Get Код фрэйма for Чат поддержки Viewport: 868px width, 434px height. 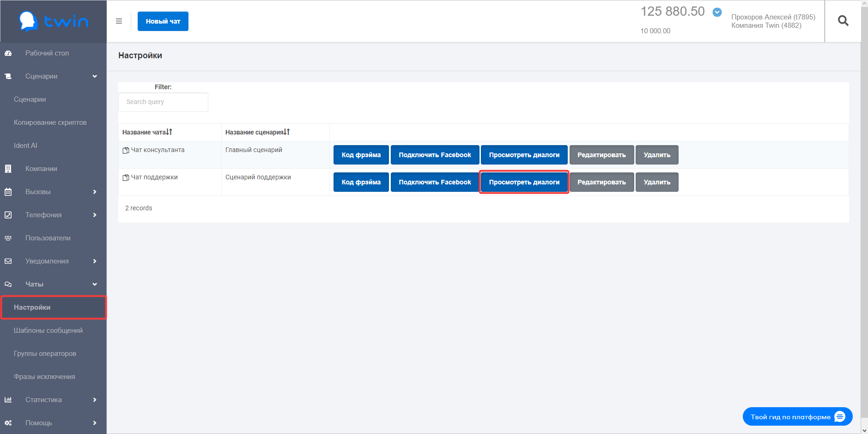click(361, 182)
